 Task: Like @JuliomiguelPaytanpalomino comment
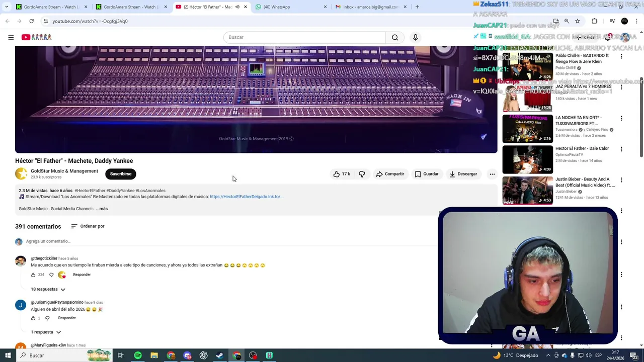(33, 318)
